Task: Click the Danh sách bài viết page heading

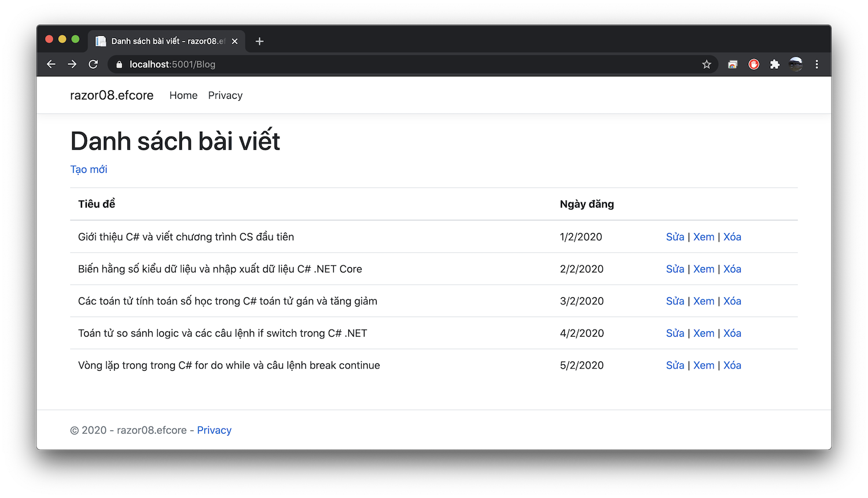Action: [x=175, y=141]
